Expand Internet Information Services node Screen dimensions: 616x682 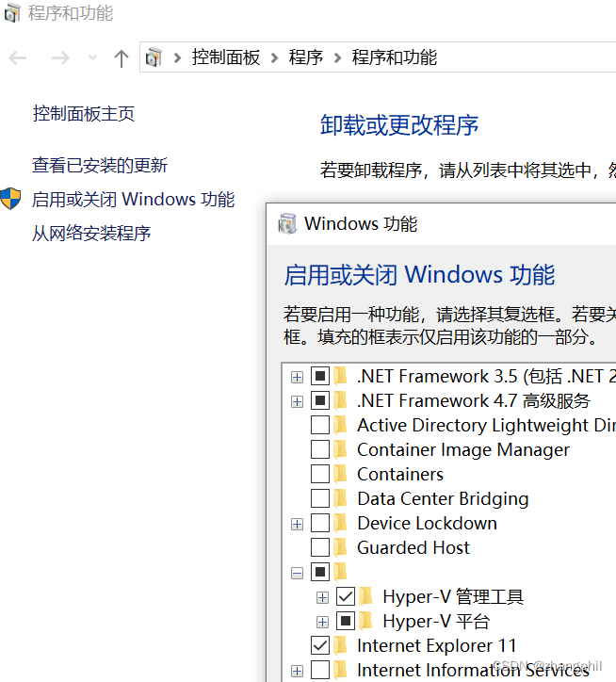[x=297, y=671]
